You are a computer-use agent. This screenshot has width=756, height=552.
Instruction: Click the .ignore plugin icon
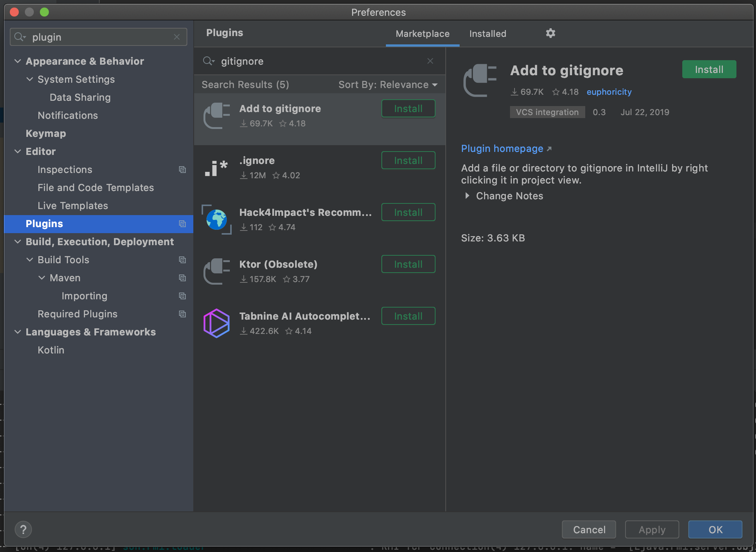point(216,168)
